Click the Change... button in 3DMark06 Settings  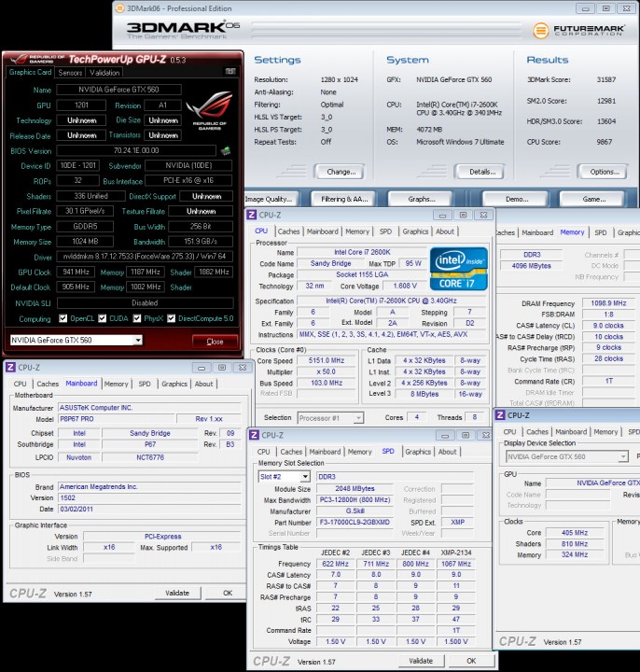coord(341,172)
